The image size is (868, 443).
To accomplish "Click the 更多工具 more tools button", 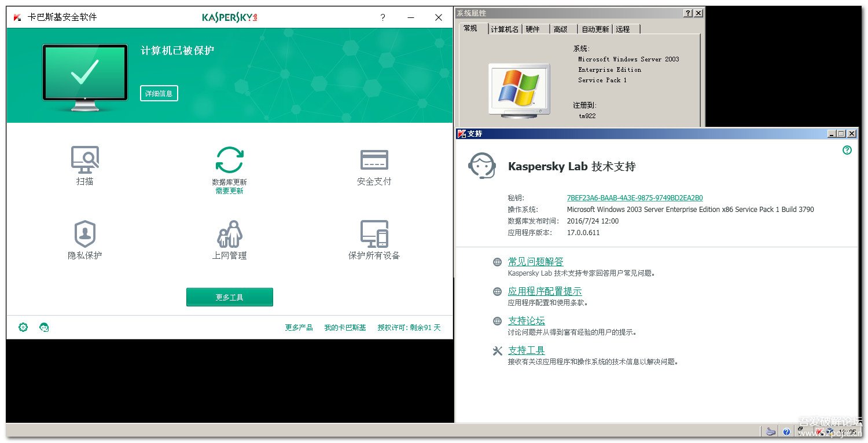I will pos(230,297).
